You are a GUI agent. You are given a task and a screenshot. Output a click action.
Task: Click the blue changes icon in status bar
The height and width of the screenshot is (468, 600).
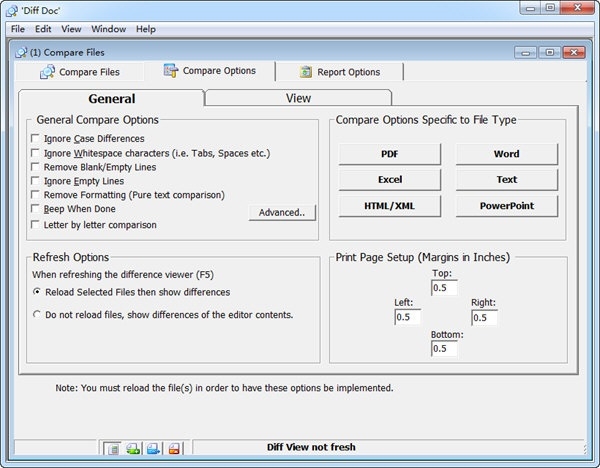click(x=153, y=448)
